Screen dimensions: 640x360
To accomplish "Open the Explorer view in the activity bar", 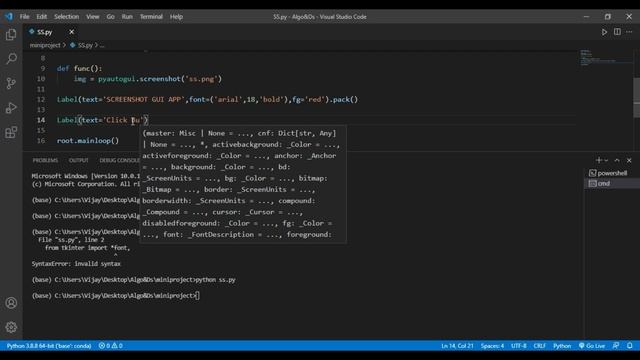I will (11, 35).
